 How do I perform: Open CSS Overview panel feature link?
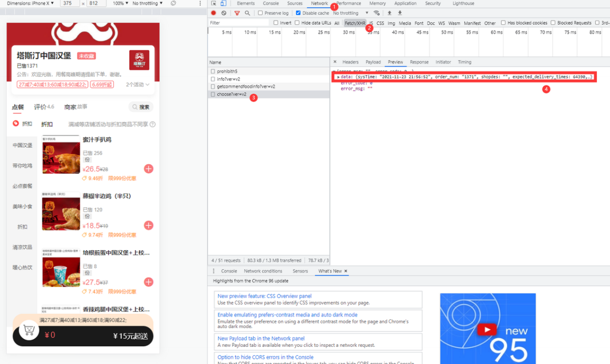click(264, 296)
